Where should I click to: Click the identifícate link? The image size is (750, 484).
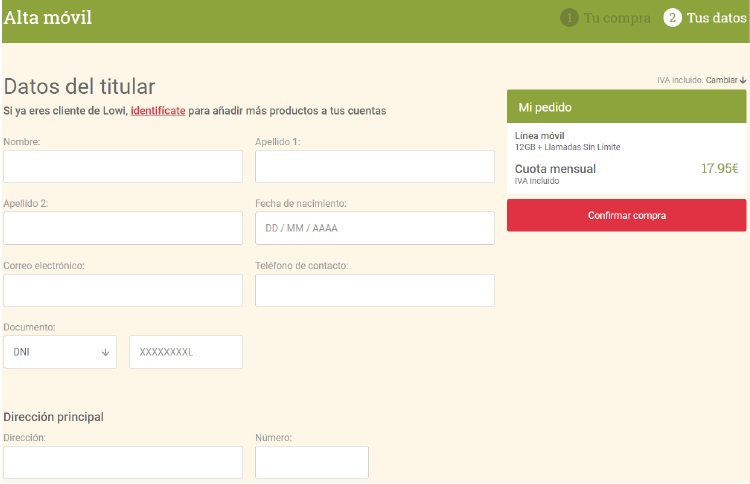click(x=158, y=111)
